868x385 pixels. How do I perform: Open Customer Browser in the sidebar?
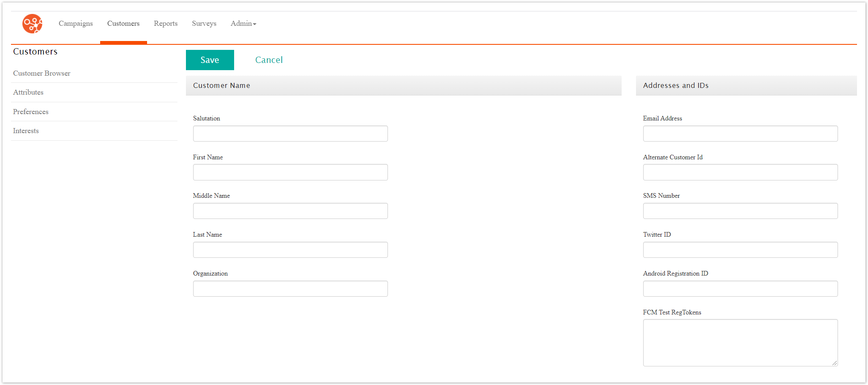click(x=42, y=73)
